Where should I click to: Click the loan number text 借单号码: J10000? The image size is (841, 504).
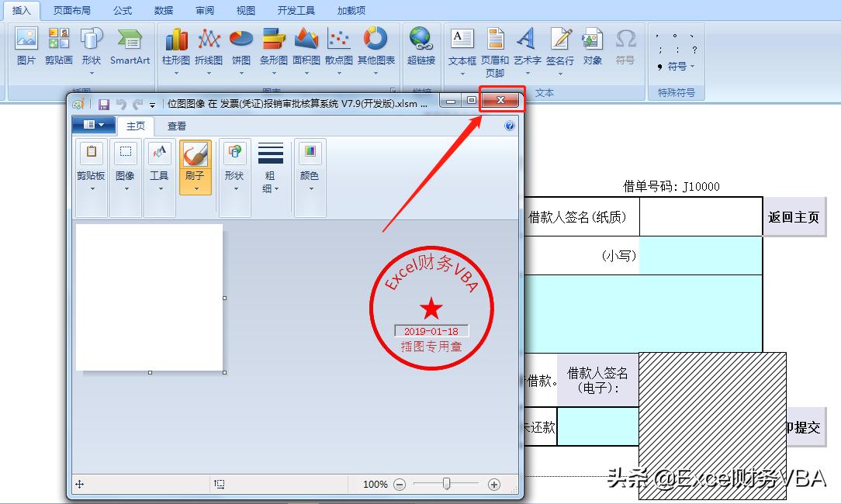point(672,187)
